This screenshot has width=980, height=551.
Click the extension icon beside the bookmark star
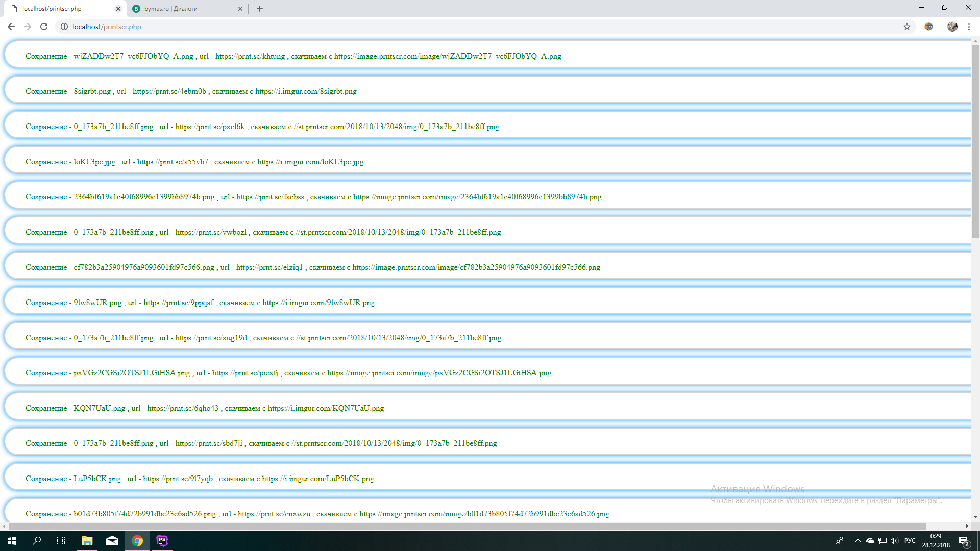928,27
